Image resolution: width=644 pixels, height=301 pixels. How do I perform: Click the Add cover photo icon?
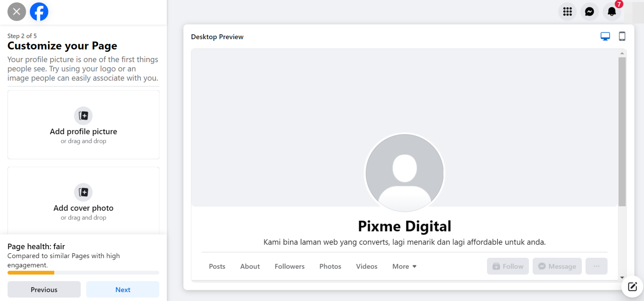pyautogui.click(x=83, y=192)
